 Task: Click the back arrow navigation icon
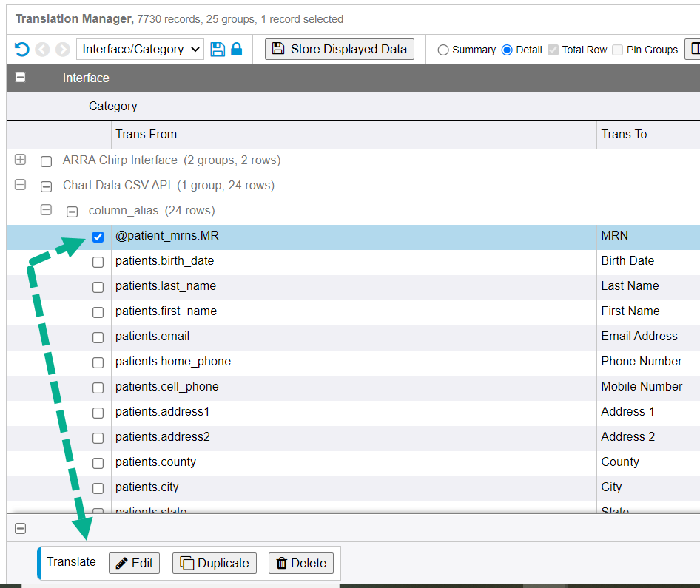pyautogui.click(x=43, y=50)
